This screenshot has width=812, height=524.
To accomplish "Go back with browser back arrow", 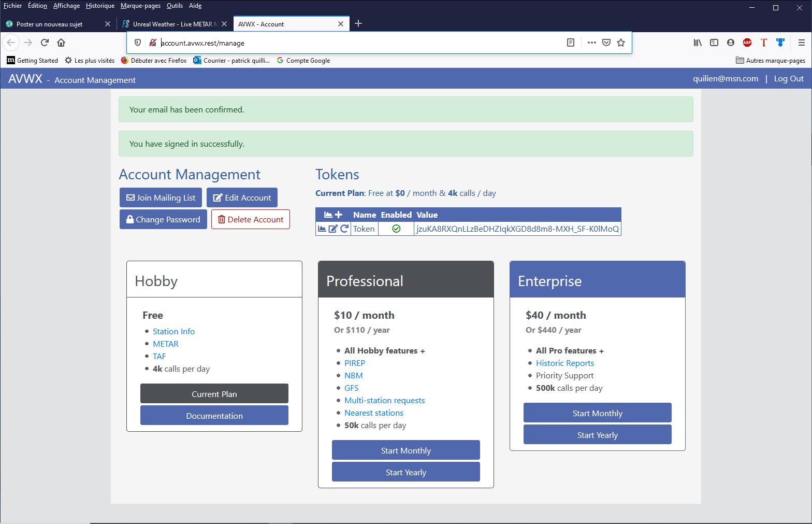I will (x=11, y=43).
